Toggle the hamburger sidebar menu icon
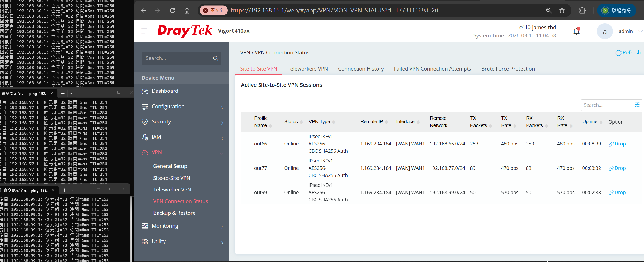 coord(144,31)
